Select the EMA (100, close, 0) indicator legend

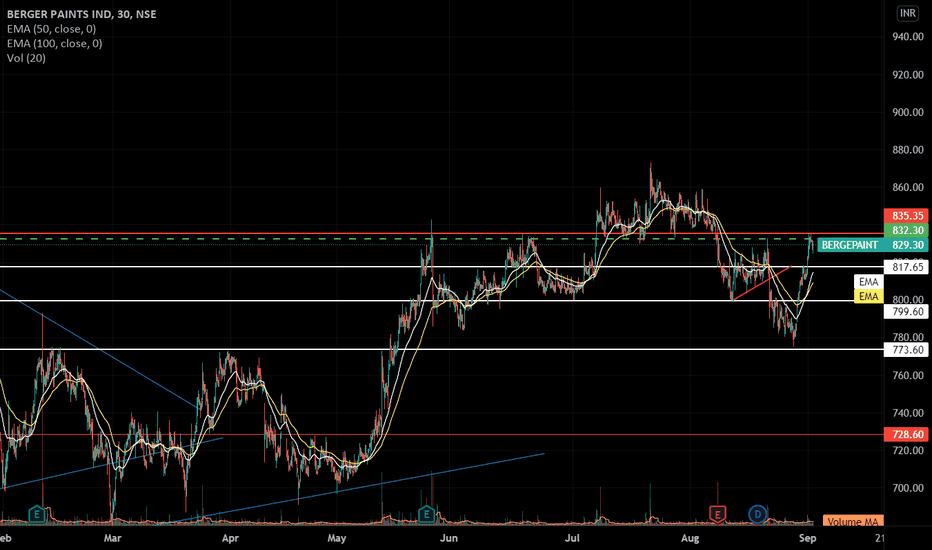(54, 43)
